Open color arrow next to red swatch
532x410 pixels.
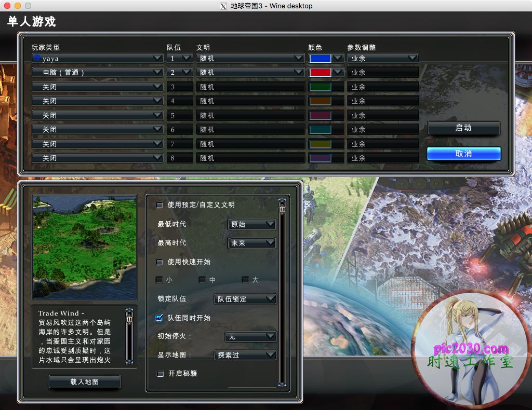pyautogui.click(x=338, y=72)
